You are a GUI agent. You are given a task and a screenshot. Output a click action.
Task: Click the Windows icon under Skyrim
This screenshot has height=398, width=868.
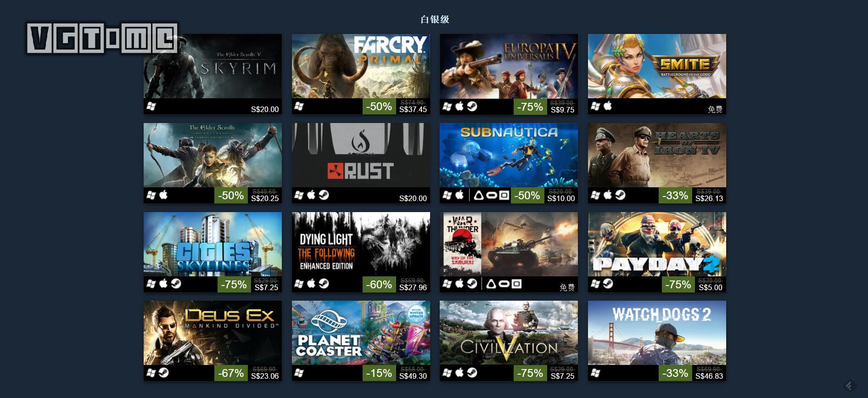[x=151, y=107]
